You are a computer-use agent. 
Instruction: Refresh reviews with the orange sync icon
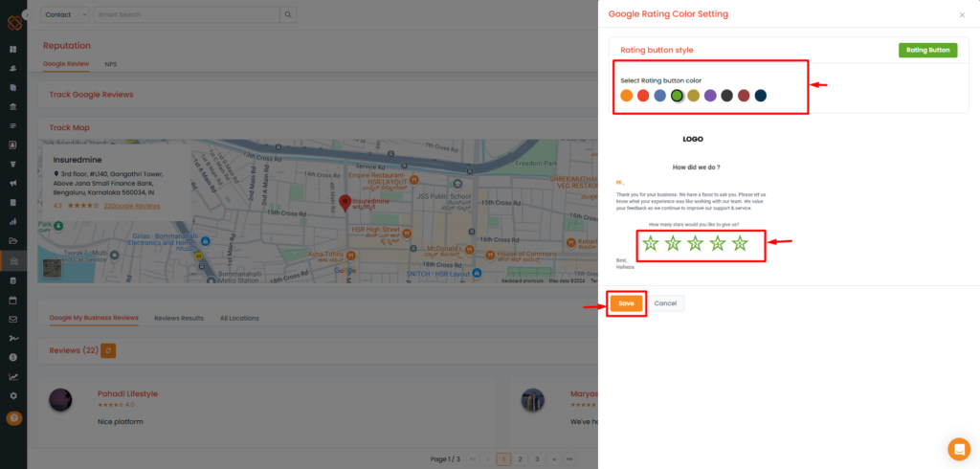[x=108, y=351]
